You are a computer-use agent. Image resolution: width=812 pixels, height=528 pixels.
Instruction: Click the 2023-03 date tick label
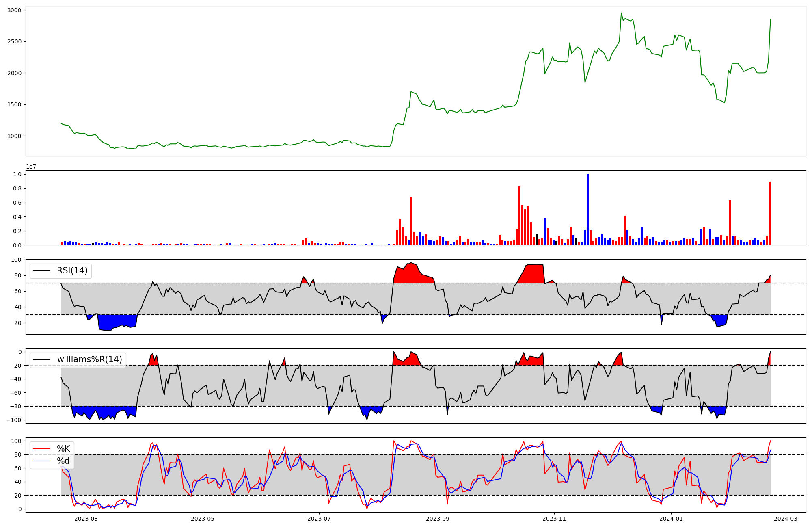[86, 519]
